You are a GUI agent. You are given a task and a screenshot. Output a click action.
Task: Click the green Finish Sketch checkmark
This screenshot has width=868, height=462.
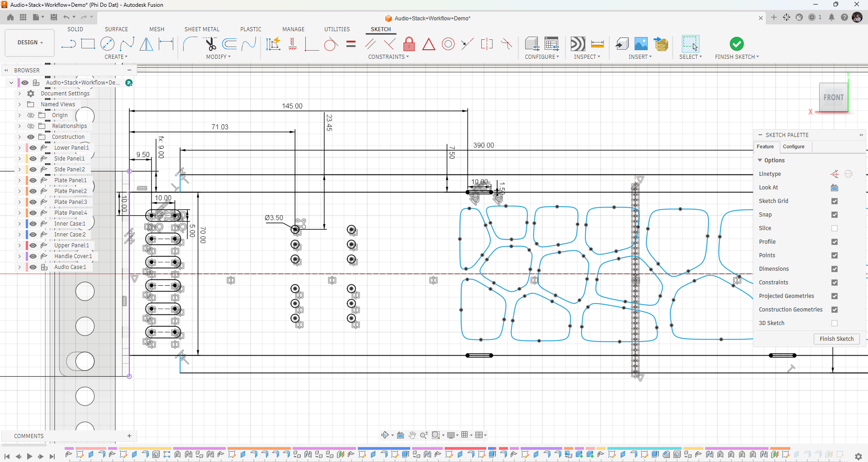click(736, 44)
